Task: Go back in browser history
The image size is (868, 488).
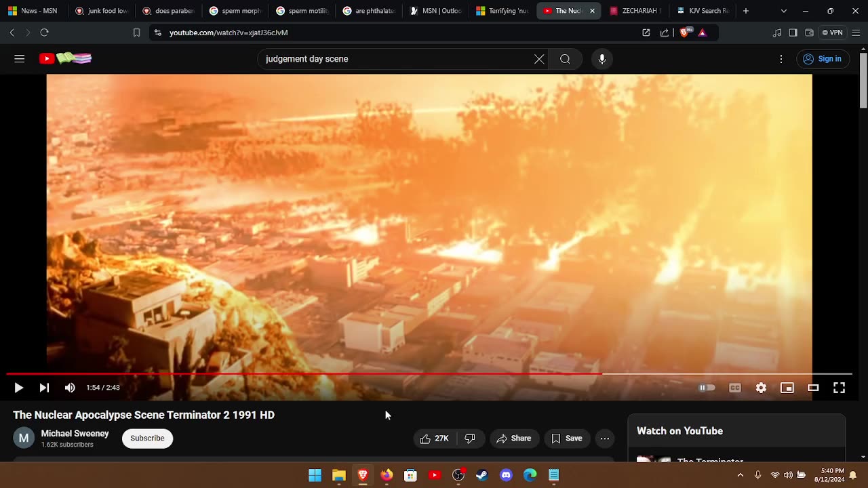Action: pyautogui.click(x=12, y=33)
